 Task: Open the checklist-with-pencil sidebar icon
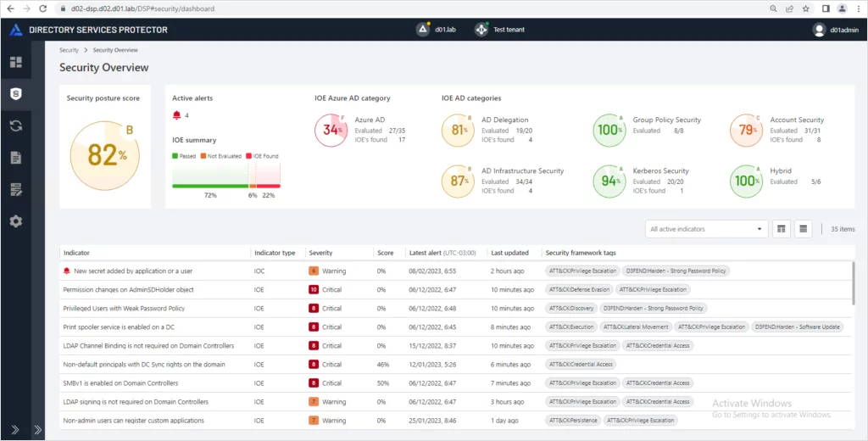point(16,190)
